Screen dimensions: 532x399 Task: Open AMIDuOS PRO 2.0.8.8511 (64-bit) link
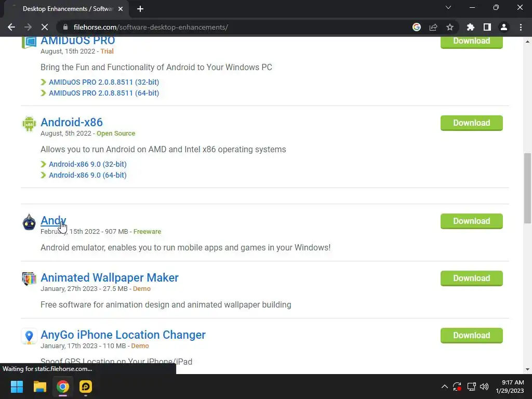[x=104, y=93]
